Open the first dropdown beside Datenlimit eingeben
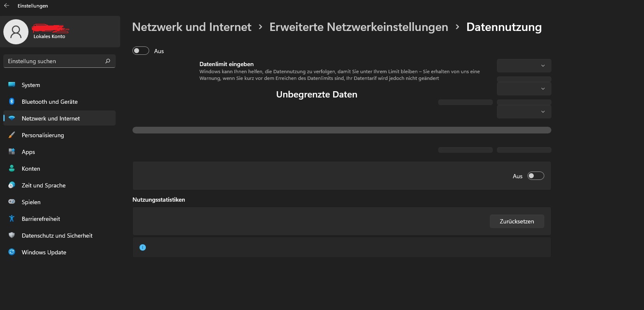644x310 pixels. pos(524,66)
